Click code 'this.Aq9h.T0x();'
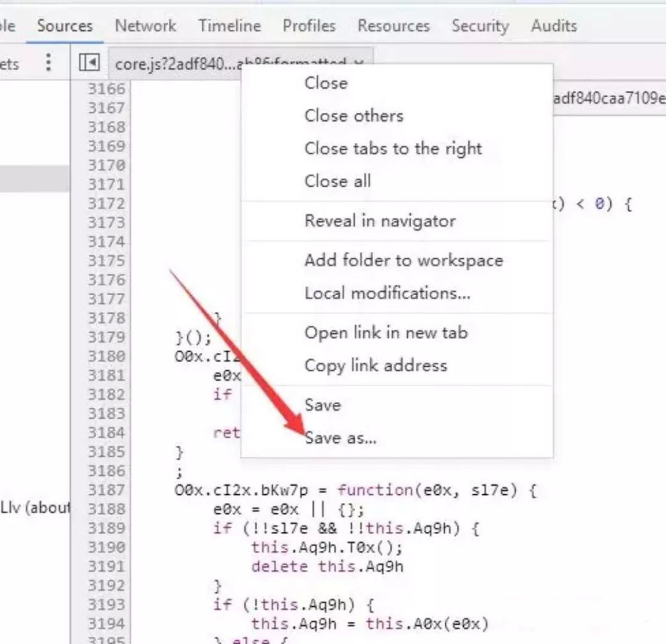Viewport: 666px width, 644px height. tap(327, 547)
